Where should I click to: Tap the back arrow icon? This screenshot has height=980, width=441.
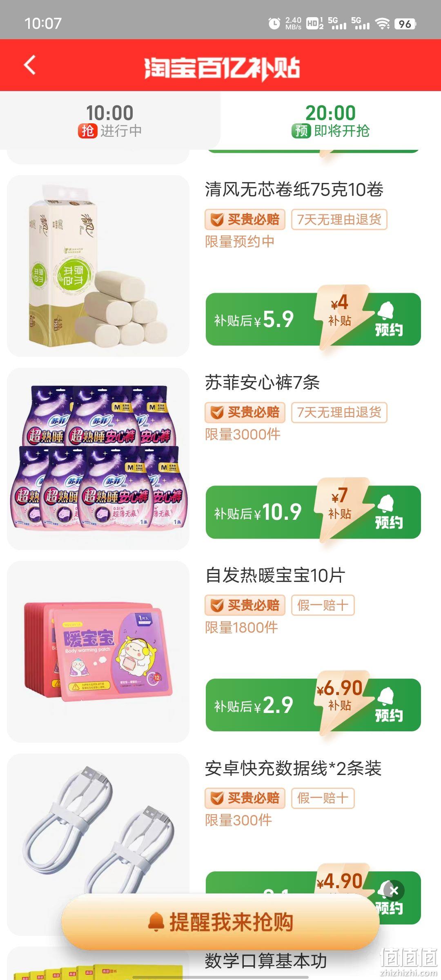[30, 65]
